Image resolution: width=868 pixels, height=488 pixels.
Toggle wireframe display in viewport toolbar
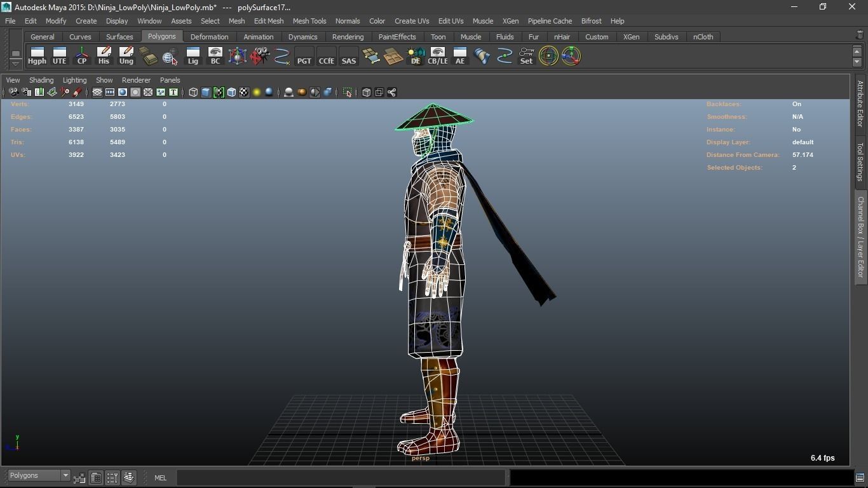(193, 92)
